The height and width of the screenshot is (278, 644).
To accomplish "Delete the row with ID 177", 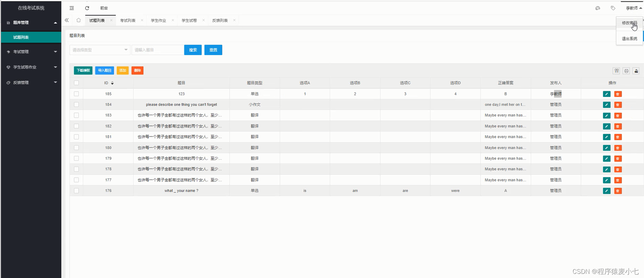I will tap(618, 180).
